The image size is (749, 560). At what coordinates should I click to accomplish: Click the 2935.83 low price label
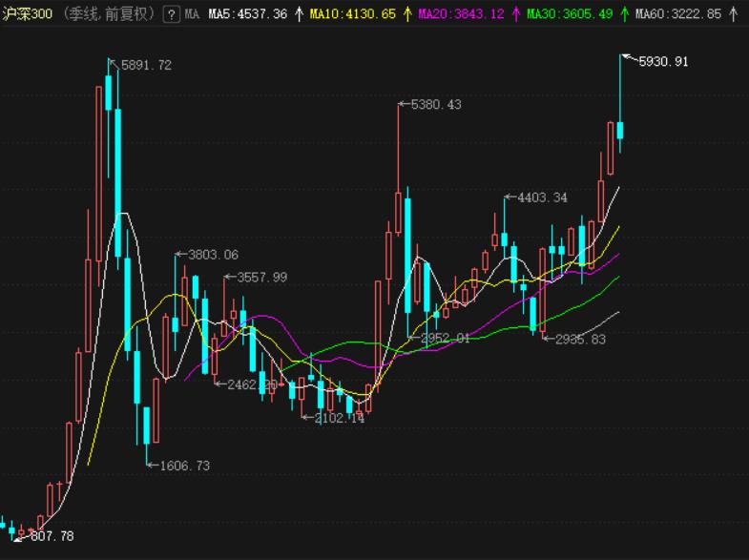tap(580, 340)
